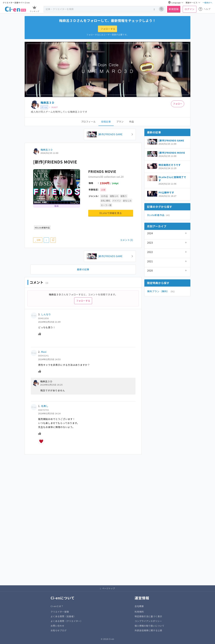
Task: Click the ページトップ link
Action: coord(107,588)
